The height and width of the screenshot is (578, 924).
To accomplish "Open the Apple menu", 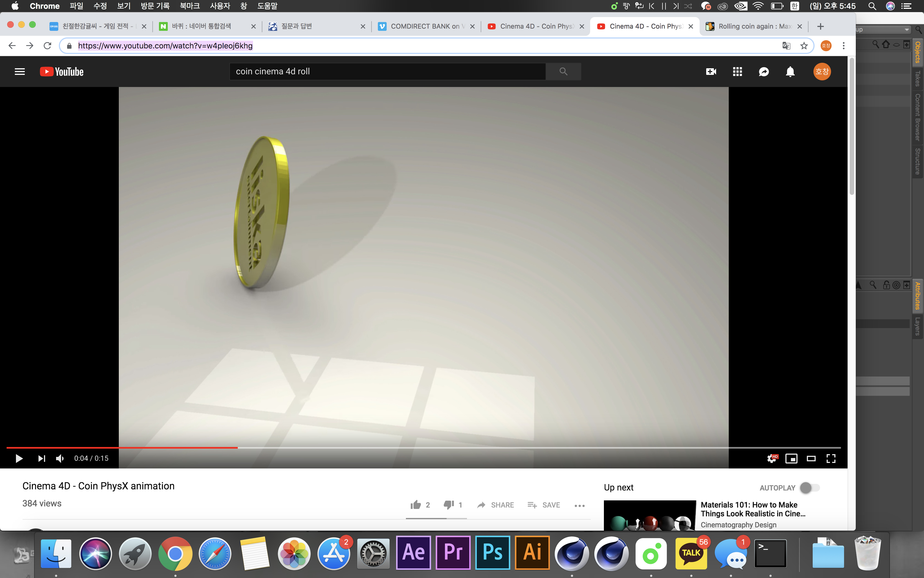I will (15, 6).
